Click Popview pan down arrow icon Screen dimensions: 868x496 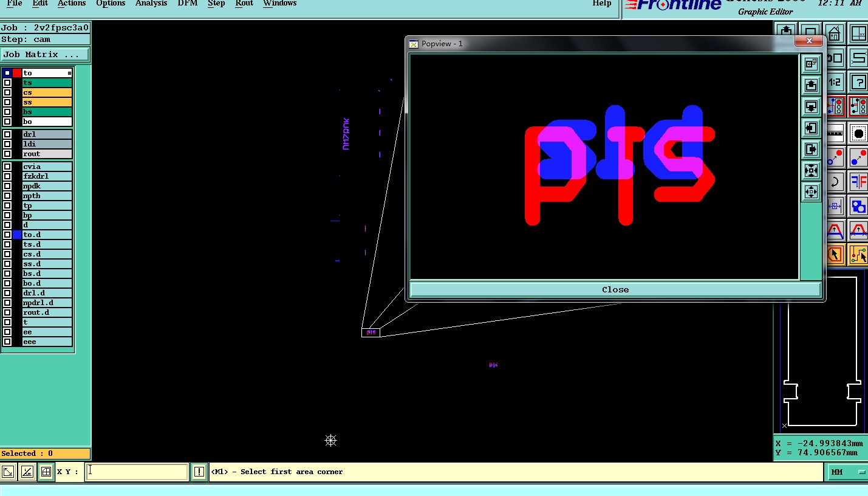coord(811,107)
